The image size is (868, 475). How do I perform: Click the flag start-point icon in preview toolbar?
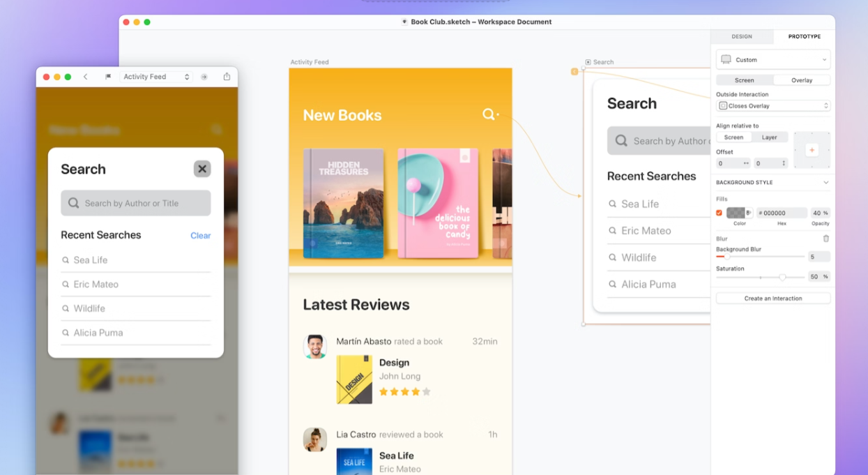click(108, 77)
